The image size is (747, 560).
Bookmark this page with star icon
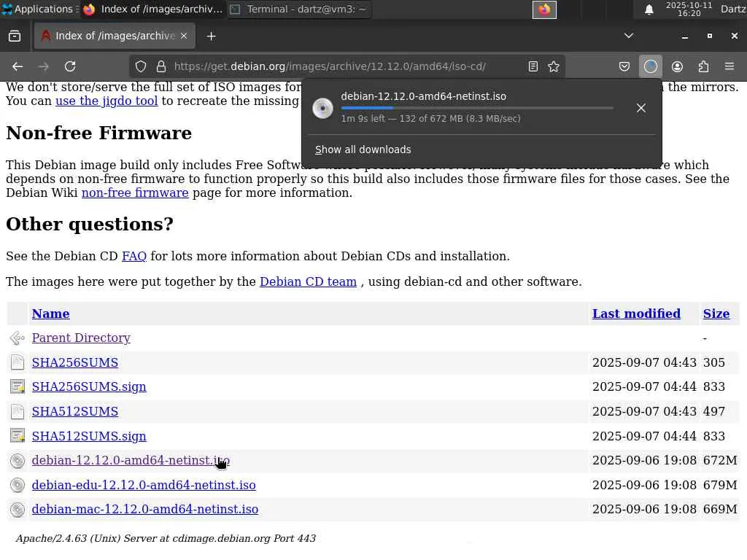554,66
